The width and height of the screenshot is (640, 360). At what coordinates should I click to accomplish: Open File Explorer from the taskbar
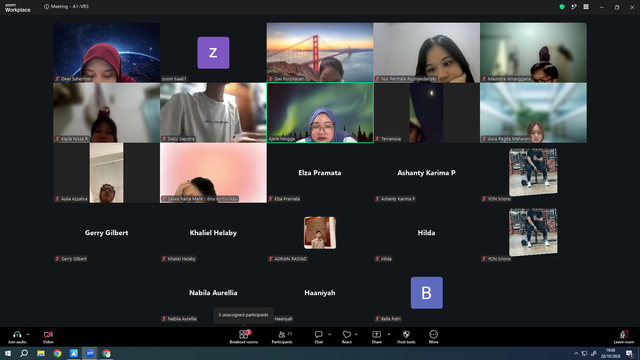pos(41,353)
